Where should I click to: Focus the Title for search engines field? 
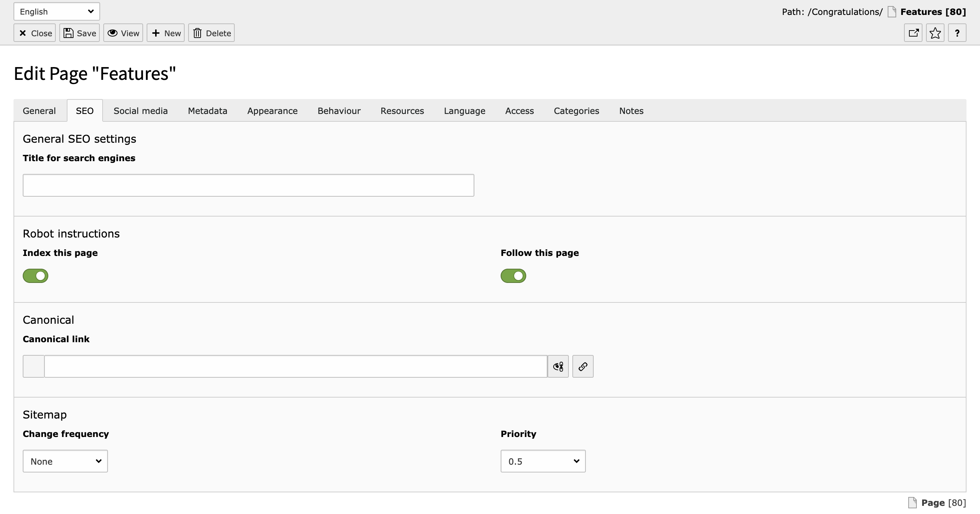point(248,185)
